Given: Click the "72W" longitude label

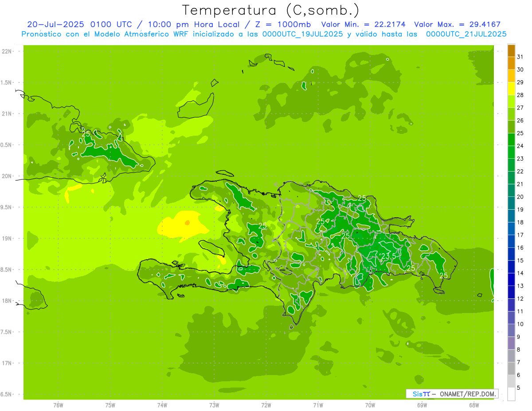Looking at the screenshot, I should (x=266, y=405).
